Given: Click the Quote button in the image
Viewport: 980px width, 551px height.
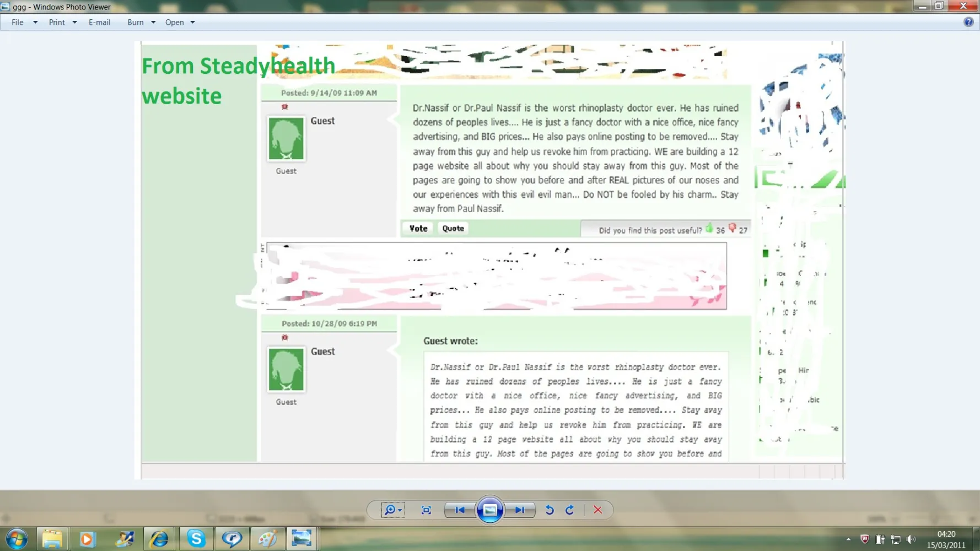Looking at the screenshot, I should [453, 228].
